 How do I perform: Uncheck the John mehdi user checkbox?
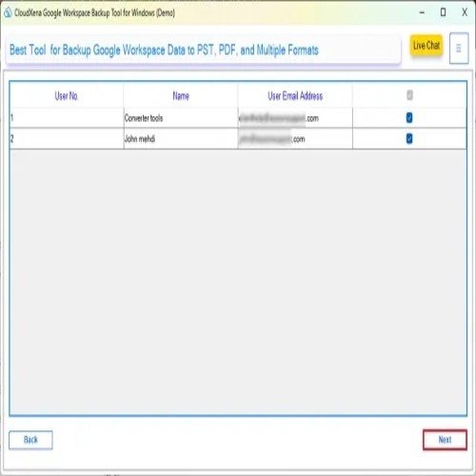pyautogui.click(x=409, y=139)
